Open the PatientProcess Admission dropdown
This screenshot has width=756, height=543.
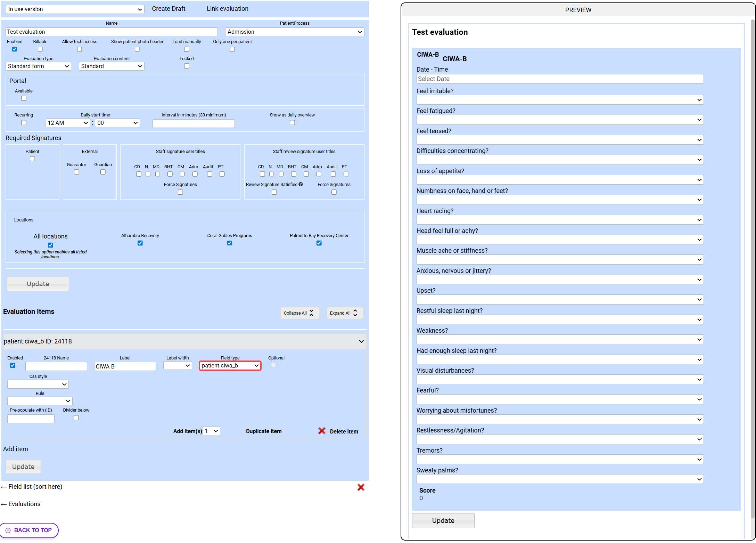294,32
